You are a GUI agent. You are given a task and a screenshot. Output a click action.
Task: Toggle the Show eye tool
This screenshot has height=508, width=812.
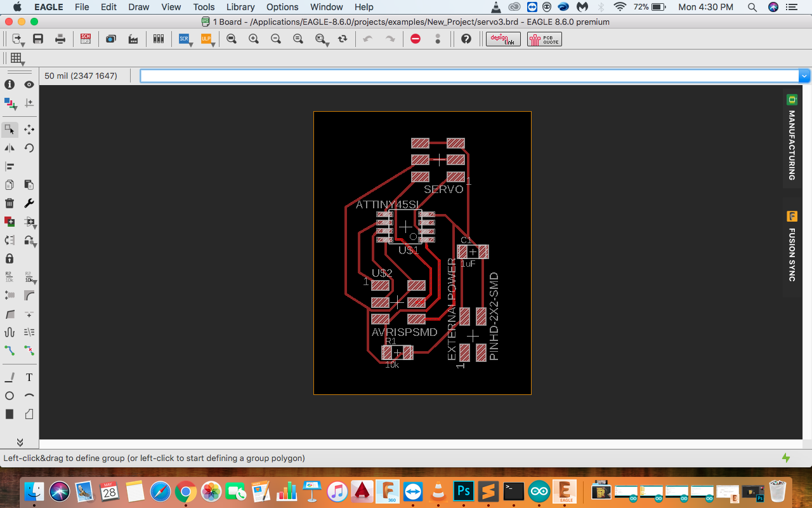(x=29, y=84)
